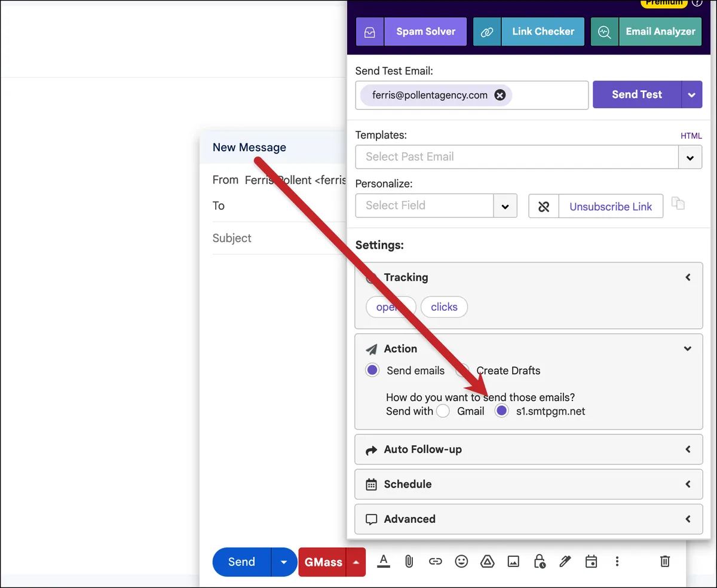
Task: Insert the Unsubscribe Link
Action: (611, 206)
